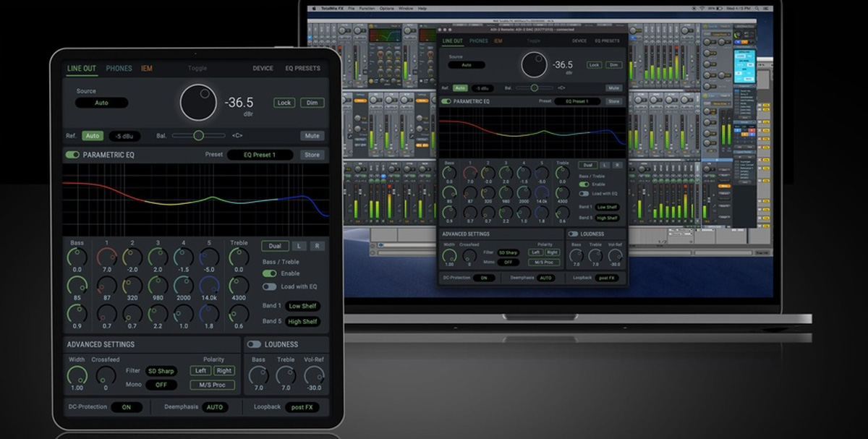This screenshot has width=868, height=439.
Task: Toggle DC-Protection ON field on the tablet
Action: pyautogui.click(x=127, y=407)
